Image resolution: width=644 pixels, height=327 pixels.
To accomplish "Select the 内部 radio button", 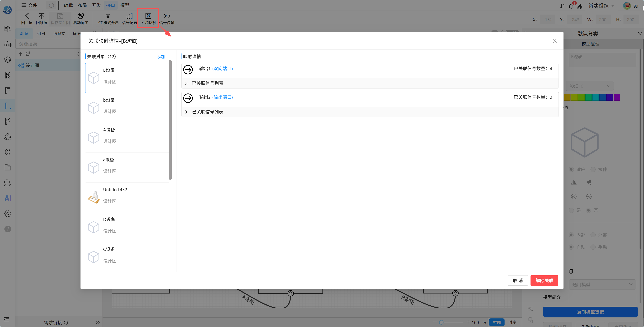I will pyautogui.click(x=571, y=235).
